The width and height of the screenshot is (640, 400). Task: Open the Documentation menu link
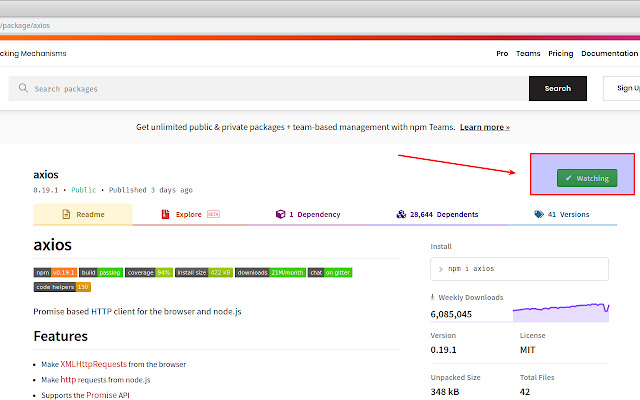(x=609, y=53)
